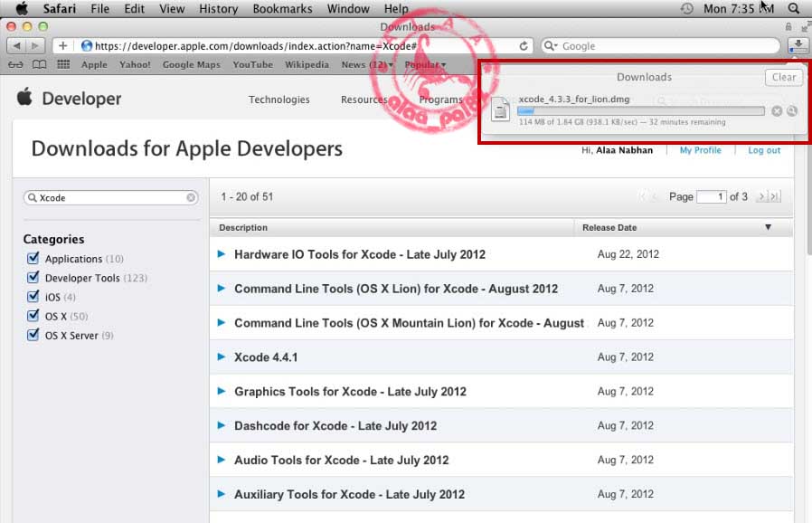Image resolution: width=812 pixels, height=523 pixels.
Task: Click the Log out link
Action: pos(764,150)
